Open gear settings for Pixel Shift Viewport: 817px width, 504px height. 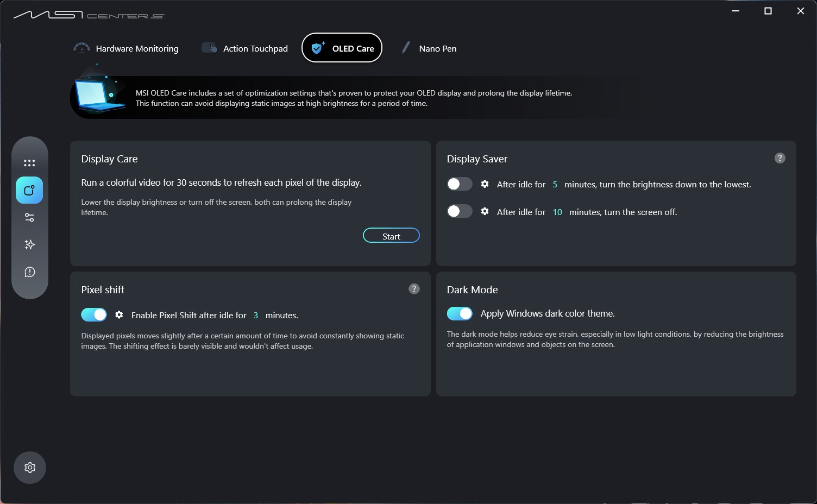click(x=119, y=314)
